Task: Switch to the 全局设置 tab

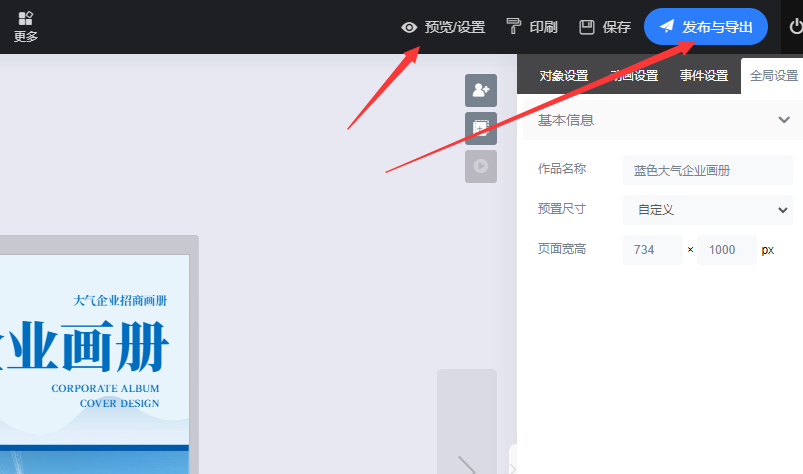Action: click(x=773, y=76)
